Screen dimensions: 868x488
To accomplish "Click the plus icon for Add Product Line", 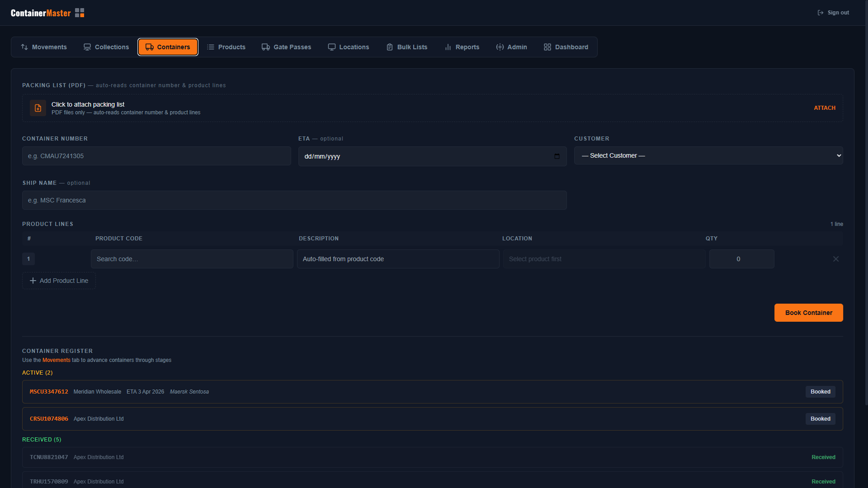I will click(x=33, y=281).
